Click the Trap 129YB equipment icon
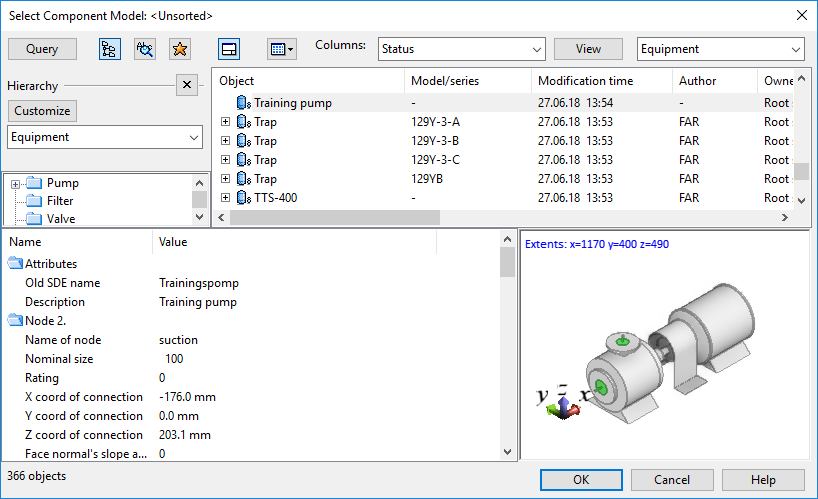The height and width of the screenshot is (499, 818). (x=244, y=179)
